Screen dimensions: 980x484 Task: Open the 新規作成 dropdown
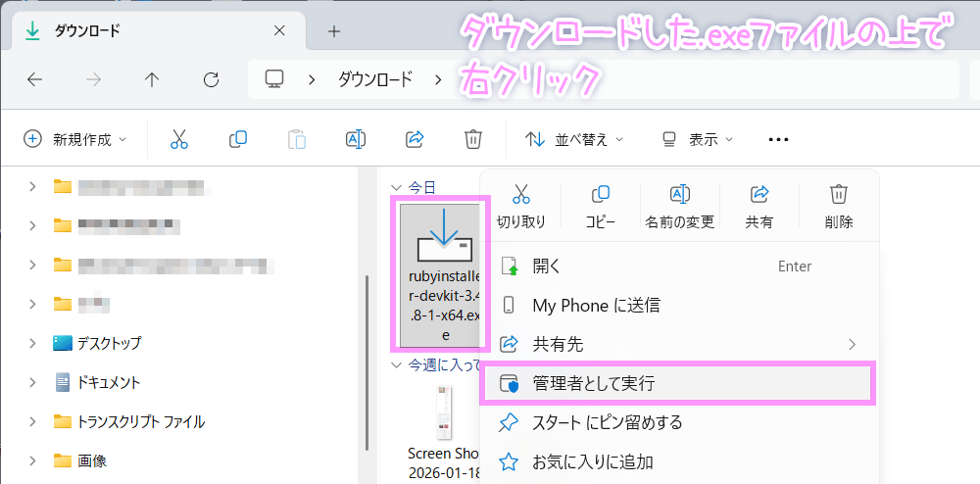pos(75,139)
